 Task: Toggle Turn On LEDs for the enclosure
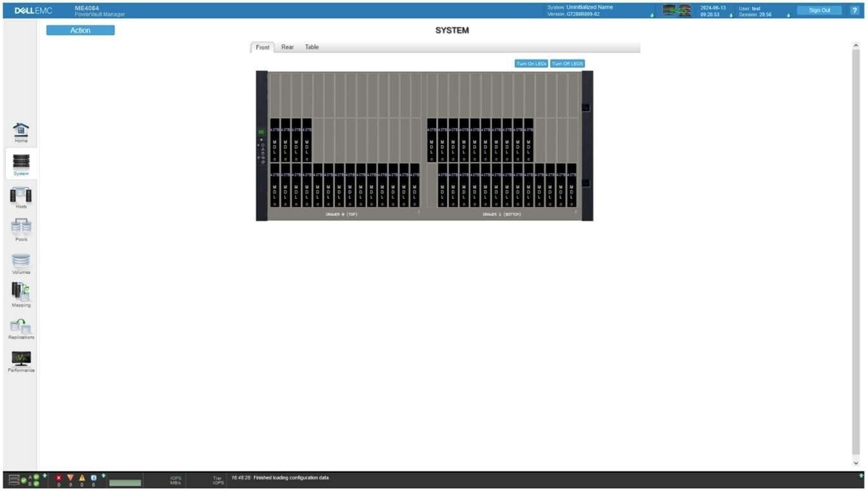click(532, 63)
